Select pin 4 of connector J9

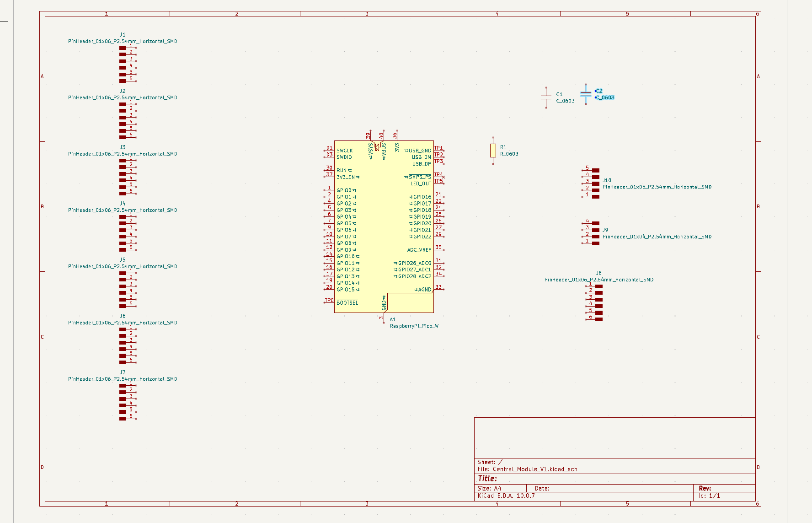[x=590, y=223]
